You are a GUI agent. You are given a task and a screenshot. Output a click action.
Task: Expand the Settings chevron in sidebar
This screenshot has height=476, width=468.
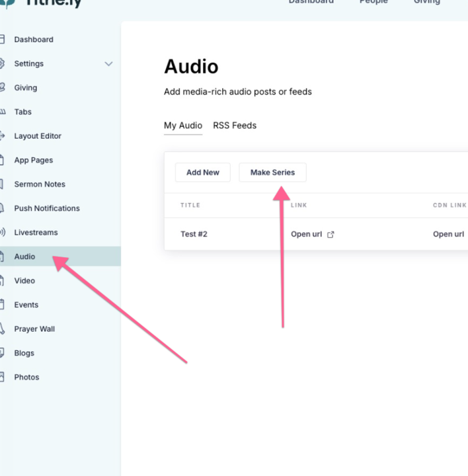click(x=108, y=64)
